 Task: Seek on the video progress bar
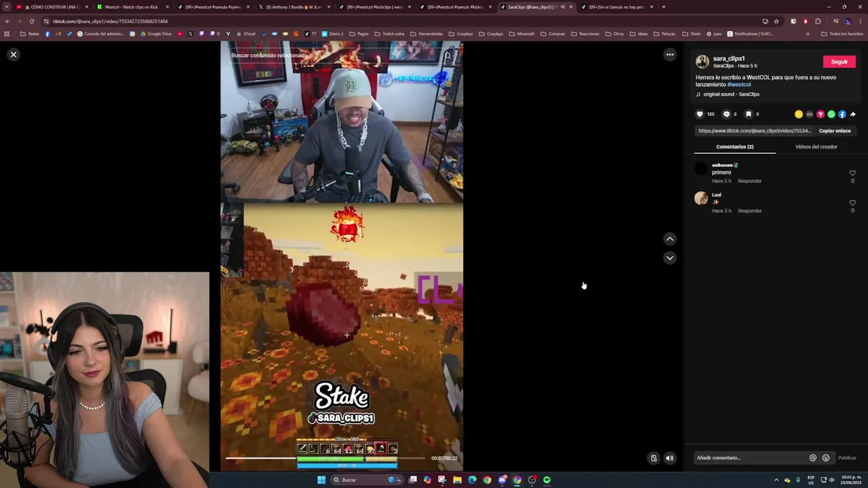pos(325,458)
